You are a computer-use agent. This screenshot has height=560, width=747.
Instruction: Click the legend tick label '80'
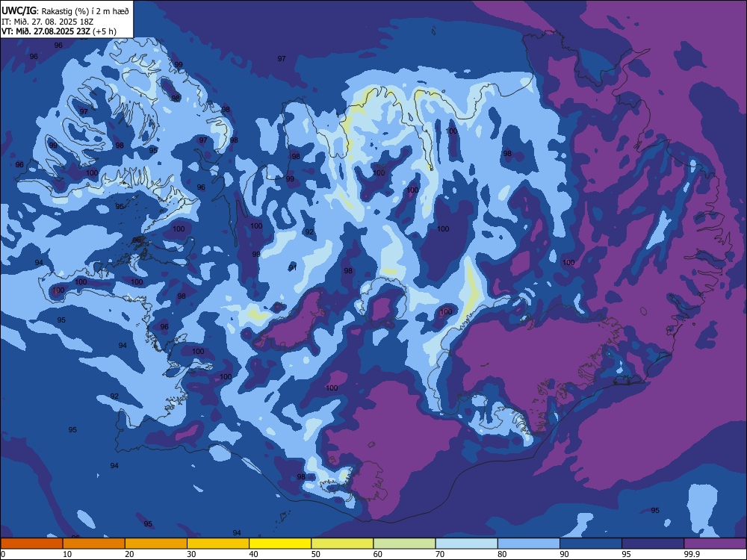(x=502, y=554)
